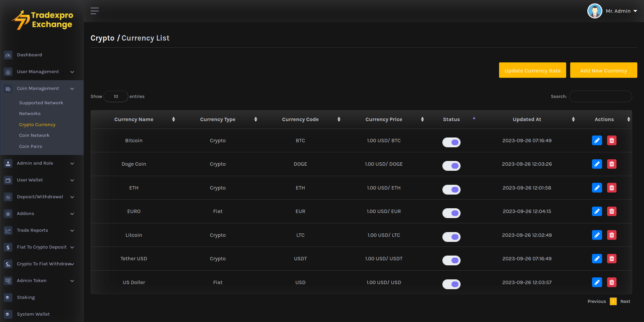
Task: Open the Dashboard sidebar icon
Action: point(8,55)
